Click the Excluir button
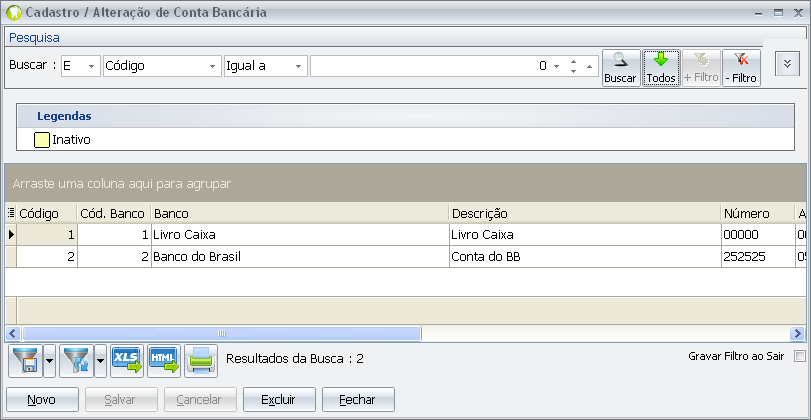811x420 pixels. point(279,400)
